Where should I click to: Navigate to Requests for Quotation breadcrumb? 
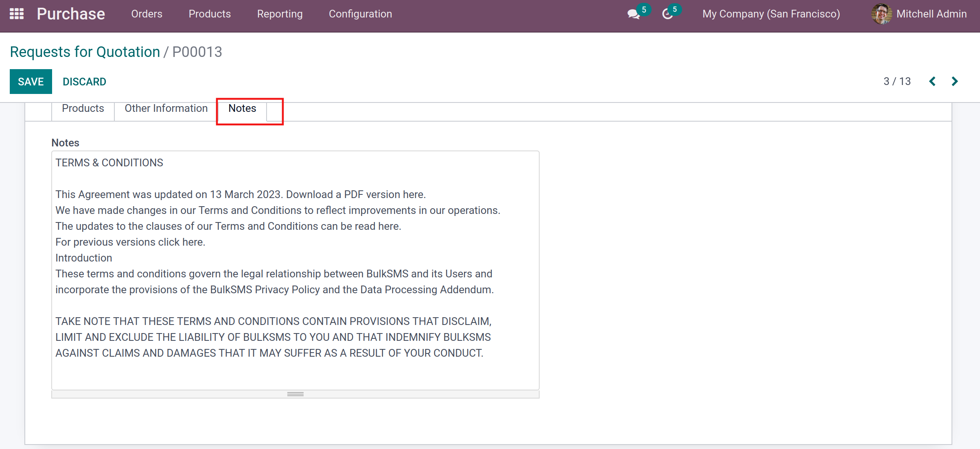click(x=85, y=52)
